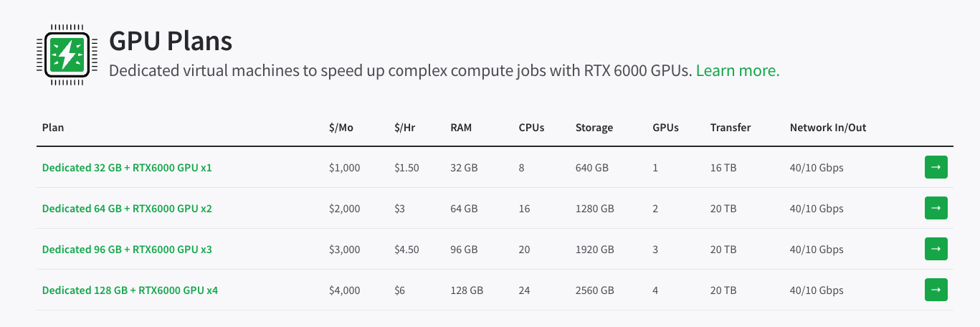This screenshot has height=327, width=980.
Task: Click the RAM column header
Action: click(x=461, y=128)
